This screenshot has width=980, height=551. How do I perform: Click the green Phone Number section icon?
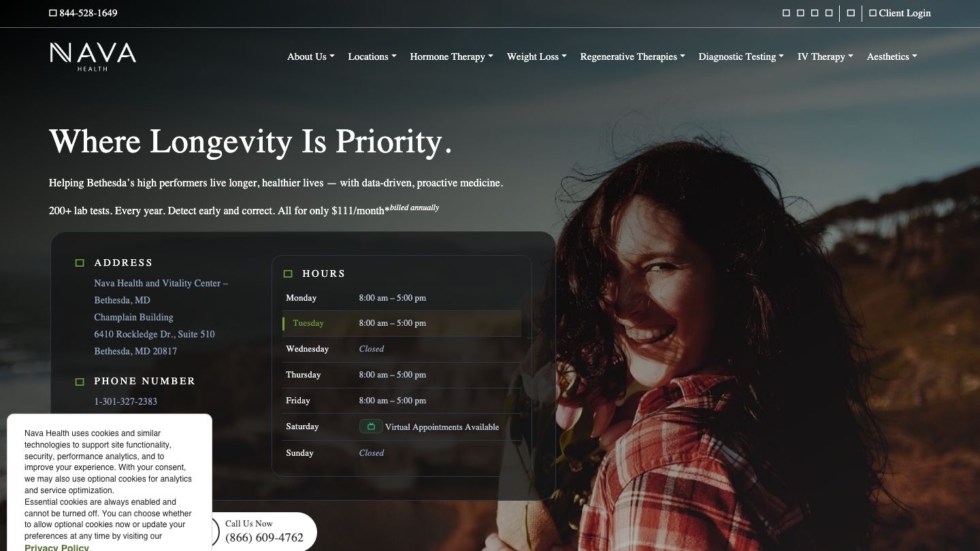(x=80, y=382)
